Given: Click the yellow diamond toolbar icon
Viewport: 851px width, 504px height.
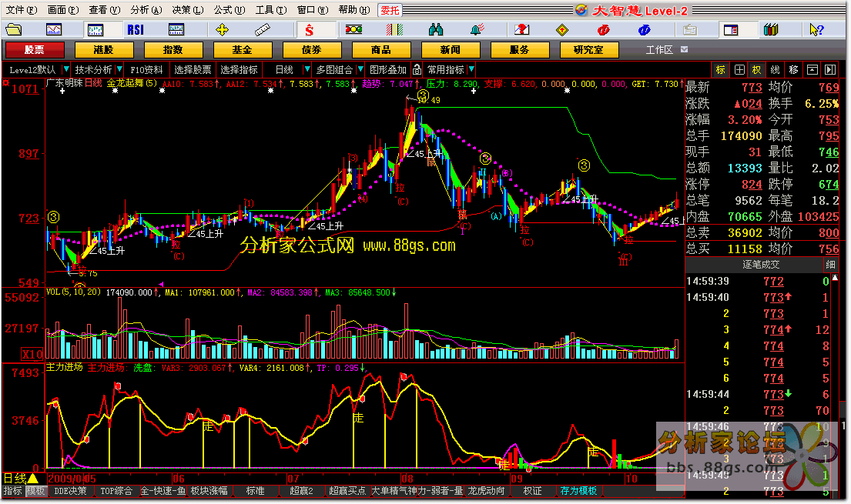Looking at the screenshot, I should [x=562, y=29].
